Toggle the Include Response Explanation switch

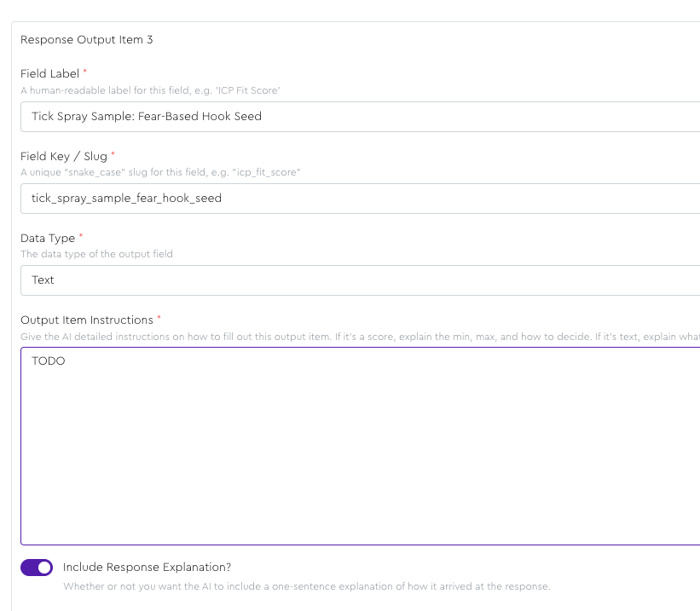[37, 568]
